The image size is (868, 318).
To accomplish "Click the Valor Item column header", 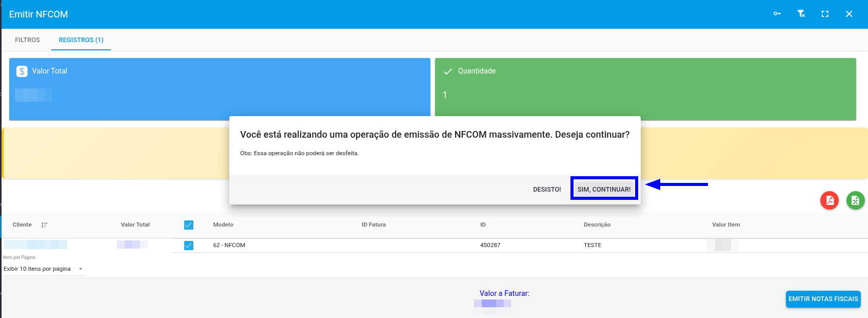I will point(726,225).
